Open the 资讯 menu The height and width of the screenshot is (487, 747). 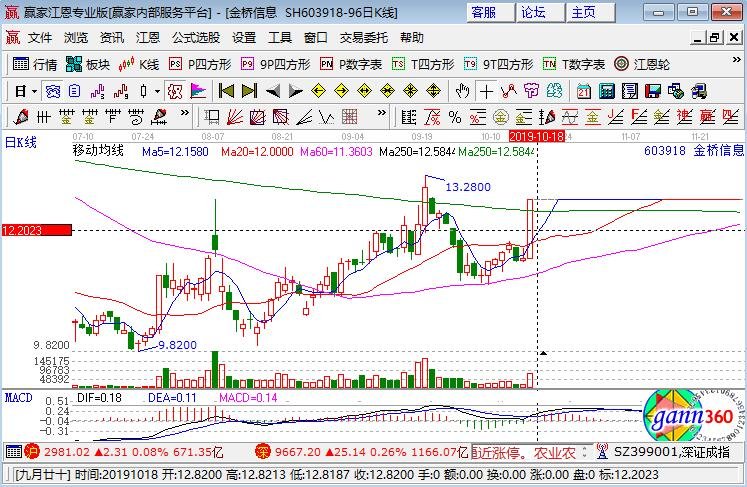[112, 38]
